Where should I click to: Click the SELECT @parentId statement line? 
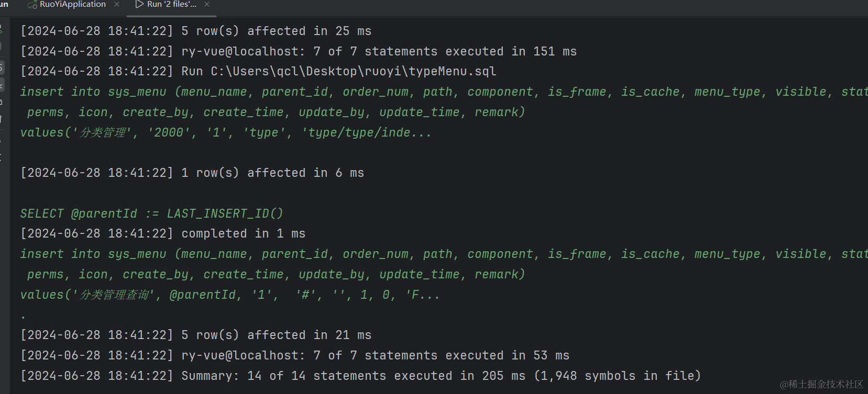coord(151,213)
